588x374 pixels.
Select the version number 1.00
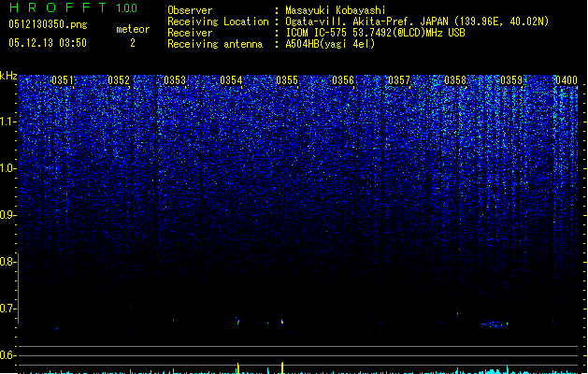tap(127, 8)
